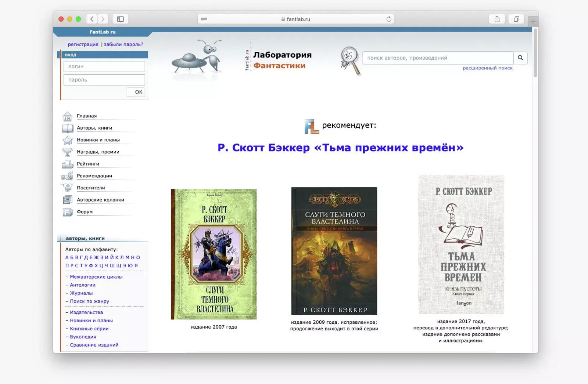Click the bar chart icon beside Рейтинги
The width and height of the screenshot is (588, 384).
coord(67,164)
